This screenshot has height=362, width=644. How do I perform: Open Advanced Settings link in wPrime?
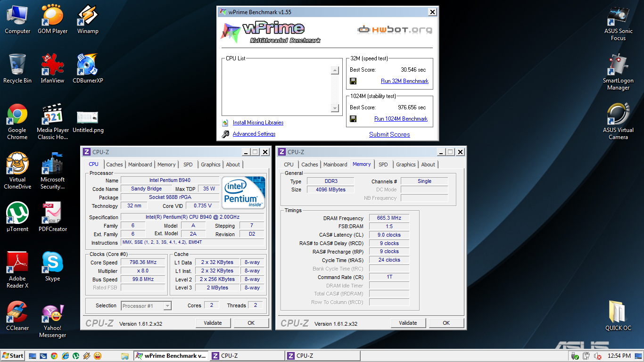point(254,134)
